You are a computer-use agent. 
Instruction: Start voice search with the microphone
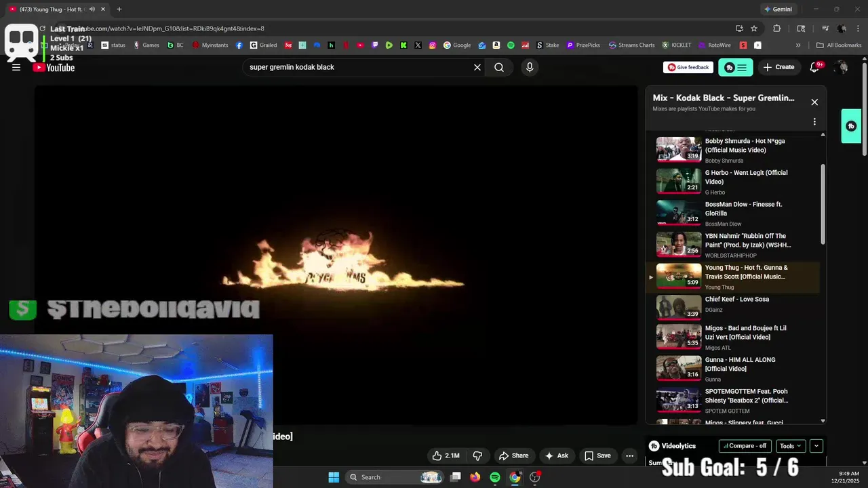530,67
